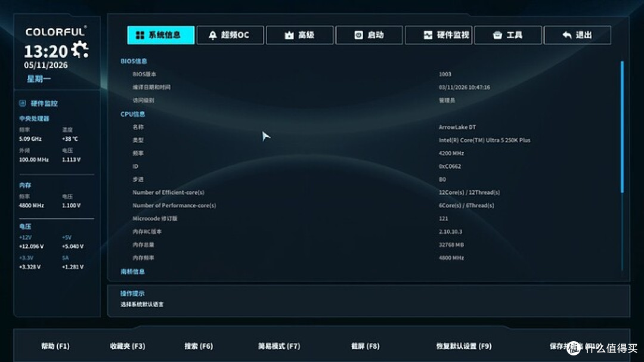Open the 高级 tab
The height and width of the screenshot is (362, 644).
tap(299, 35)
